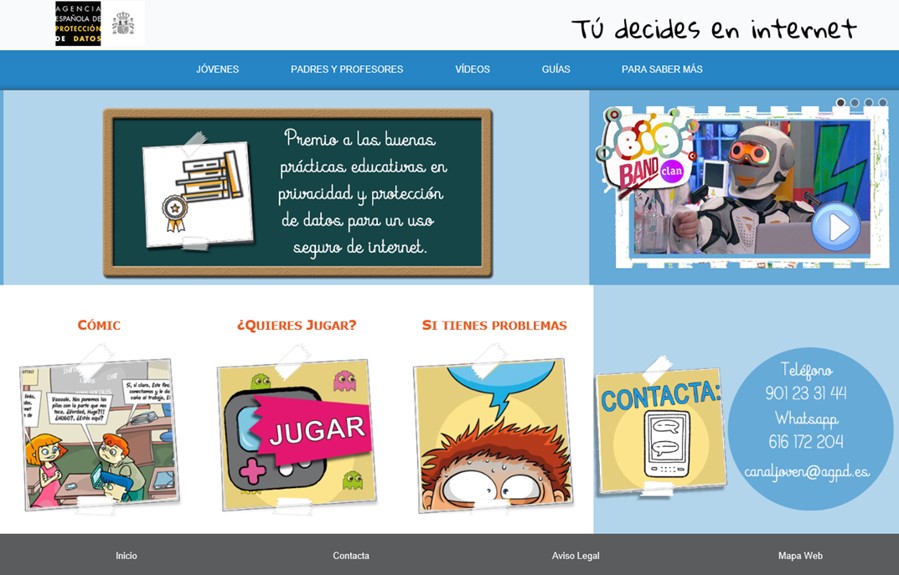Click the JUGAR game controller image
Viewport: 899px width, 575px height.
click(x=297, y=433)
